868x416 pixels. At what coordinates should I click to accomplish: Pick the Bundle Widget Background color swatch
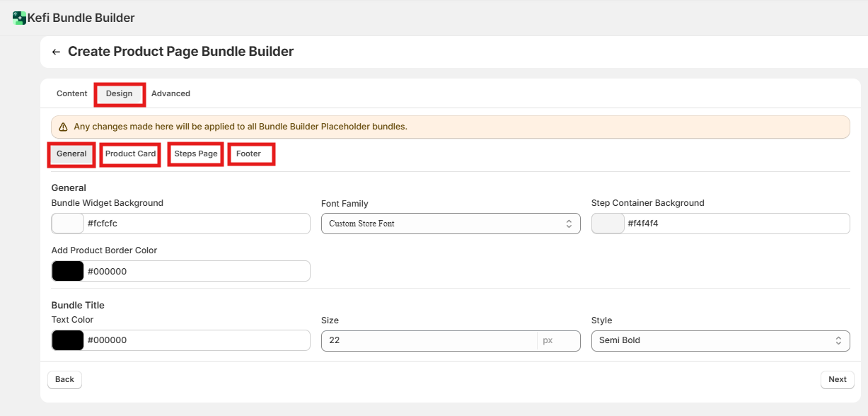coord(68,224)
